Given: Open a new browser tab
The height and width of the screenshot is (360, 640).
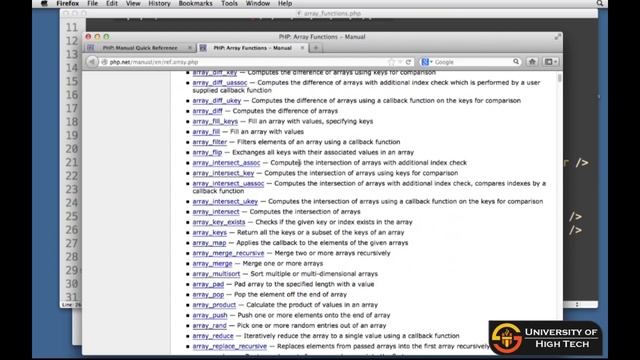Looking at the screenshot, I should click(316, 48).
